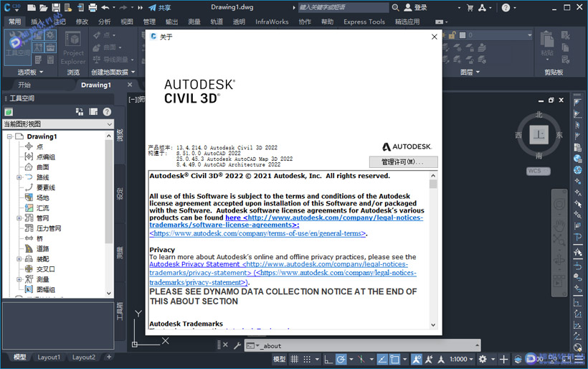Close the Drawing1 document tab
The image size is (588, 369).
pyautogui.click(x=130, y=85)
